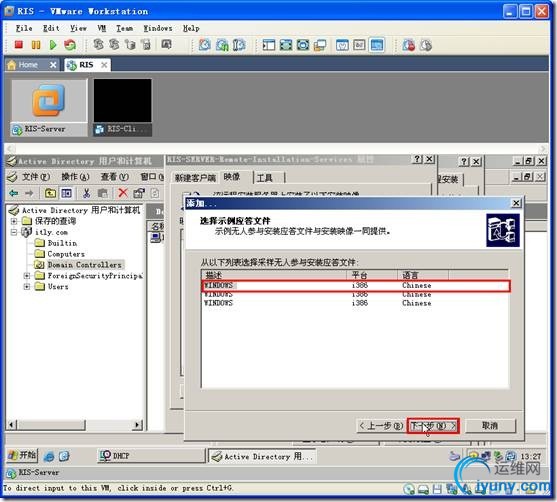Open the VMware Help menu
This screenshot has height=502, width=557.
191,28
